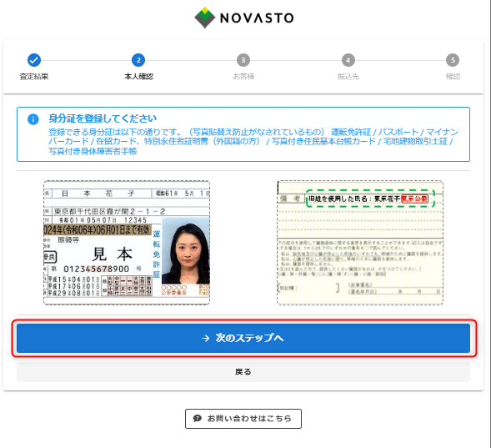Click the arrow icon on next-step button
491x448 pixels.
coord(206,338)
